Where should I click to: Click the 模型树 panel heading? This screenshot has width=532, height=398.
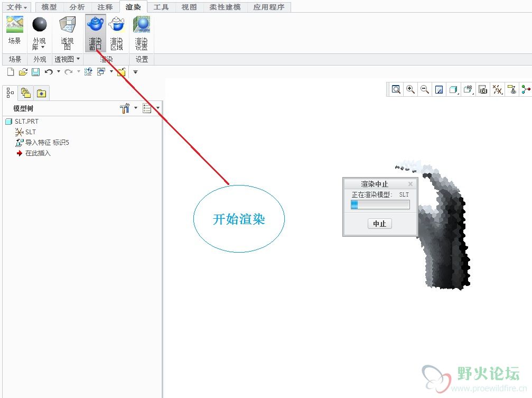[23, 108]
